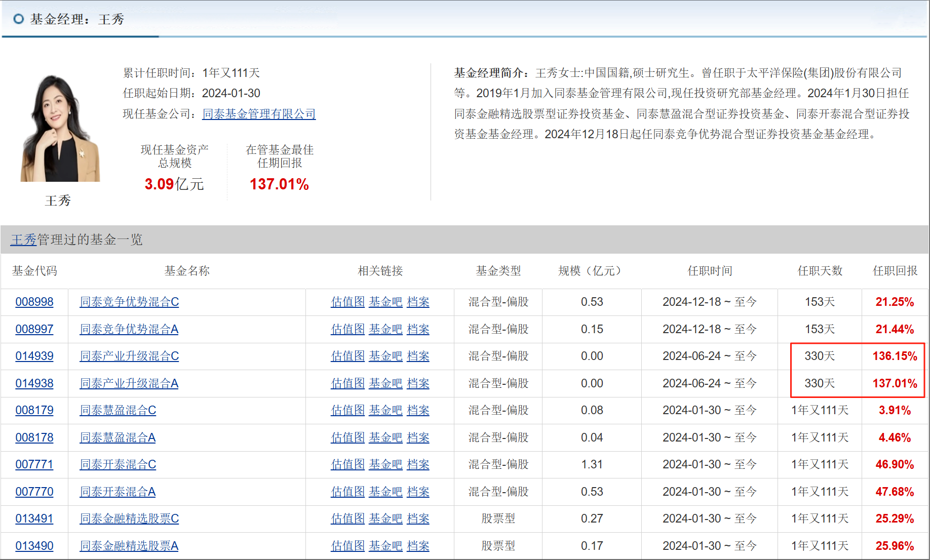Open the 同泰竞争优势混合C fund page

tap(129, 302)
